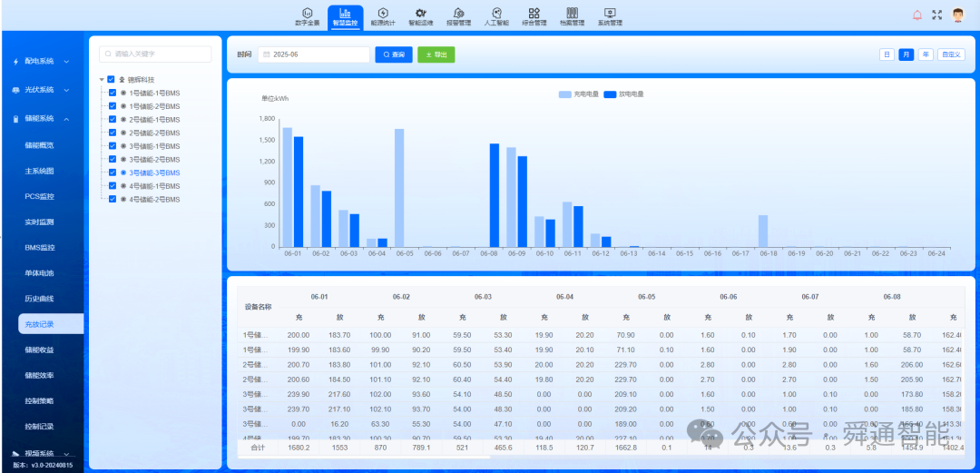Choose the 自定义 custom range button
The height and width of the screenshot is (473, 980).
951,54
